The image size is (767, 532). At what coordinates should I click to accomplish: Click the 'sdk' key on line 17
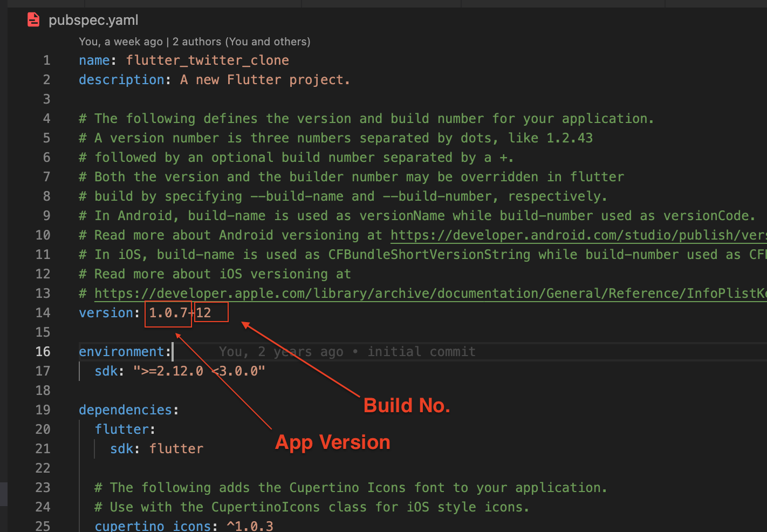click(106, 371)
